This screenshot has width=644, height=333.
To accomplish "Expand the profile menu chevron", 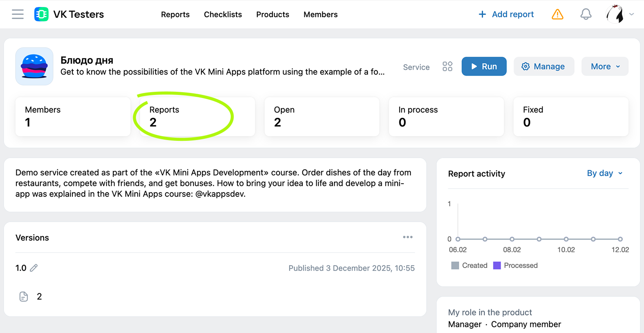I will 631,14.
